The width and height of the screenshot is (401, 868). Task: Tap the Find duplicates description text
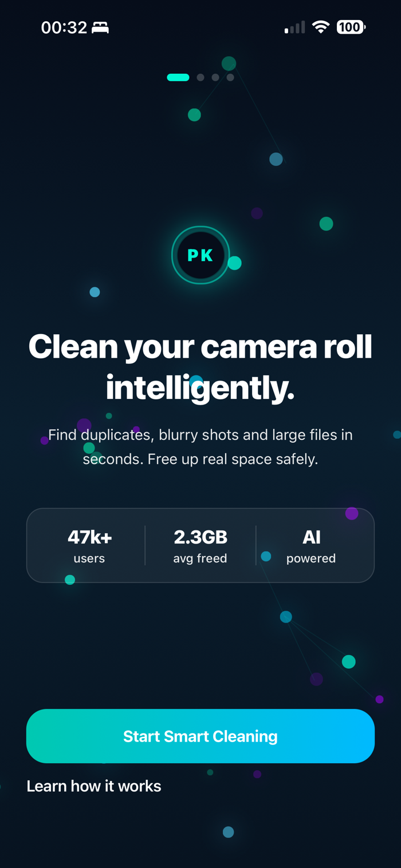tap(200, 447)
